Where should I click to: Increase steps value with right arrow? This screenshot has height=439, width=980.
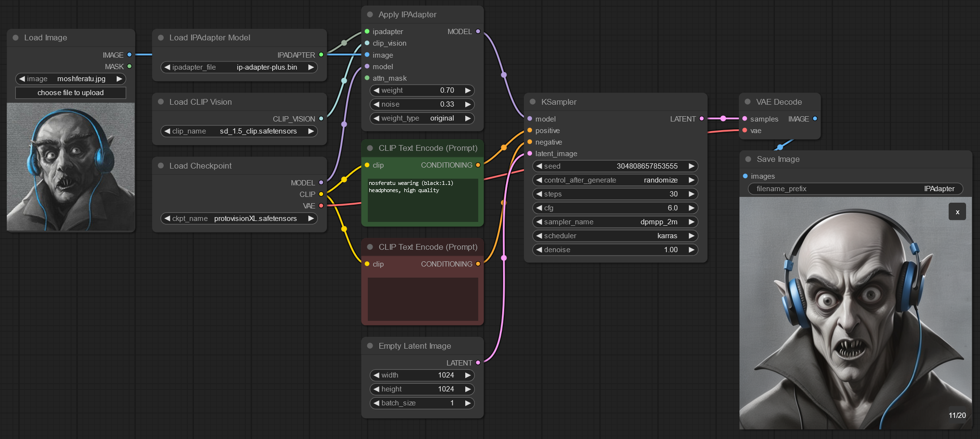(x=691, y=194)
